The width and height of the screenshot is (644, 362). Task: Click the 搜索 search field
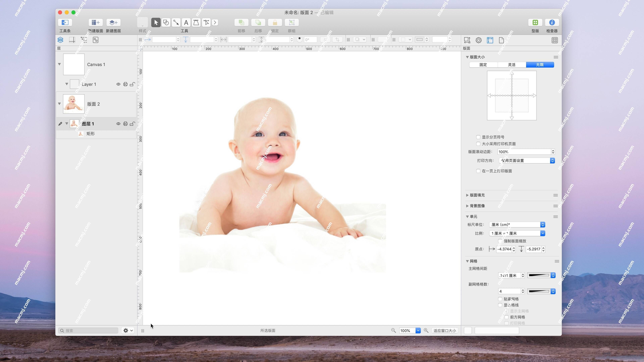click(x=88, y=330)
